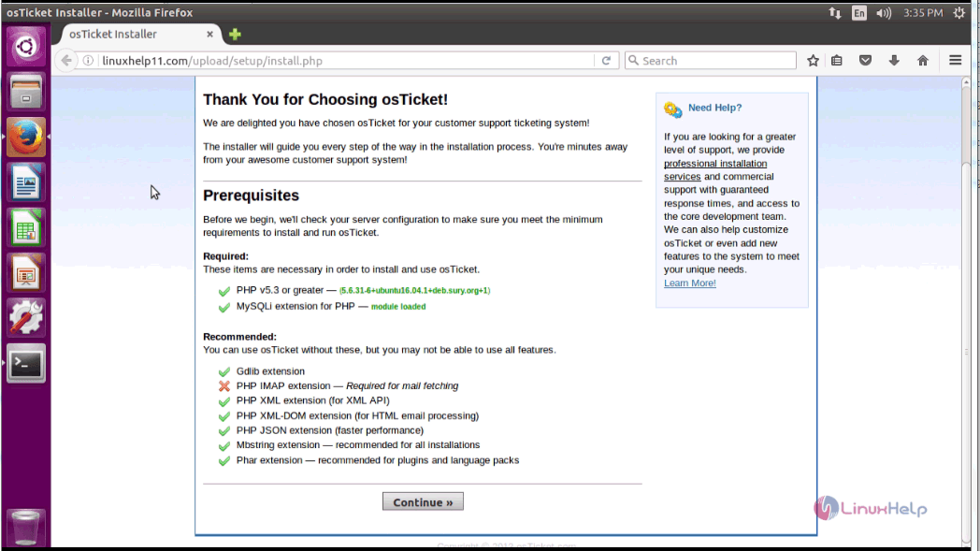
Task: Click the green 'module loaded' status
Action: click(398, 307)
